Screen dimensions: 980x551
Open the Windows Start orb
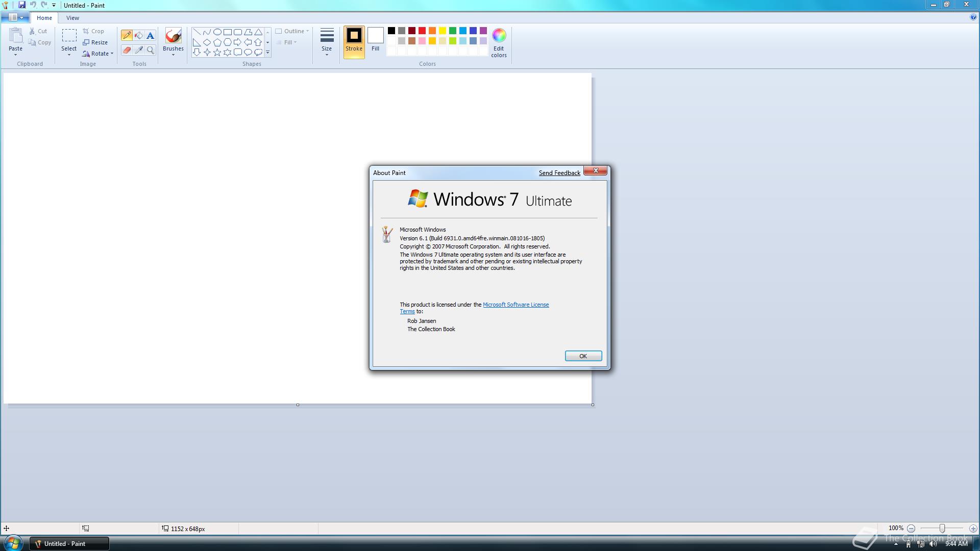13,543
